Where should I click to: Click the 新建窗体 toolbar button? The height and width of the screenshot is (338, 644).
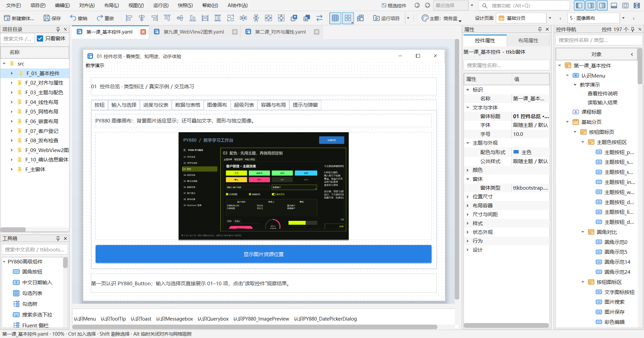tap(19, 18)
